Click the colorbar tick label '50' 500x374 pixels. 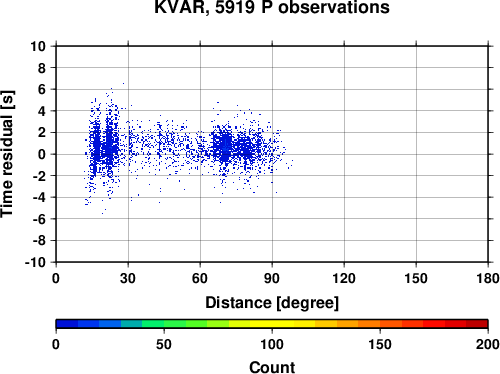coord(164,344)
